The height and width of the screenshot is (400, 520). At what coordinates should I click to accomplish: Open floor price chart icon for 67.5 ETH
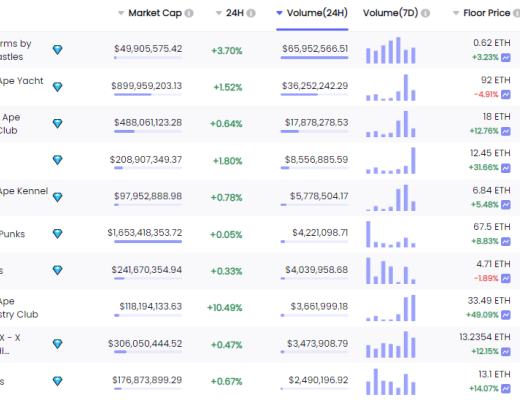coord(506,241)
